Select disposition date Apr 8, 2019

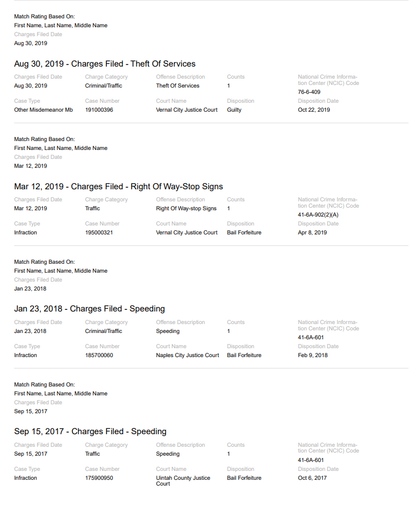(x=313, y=233)
